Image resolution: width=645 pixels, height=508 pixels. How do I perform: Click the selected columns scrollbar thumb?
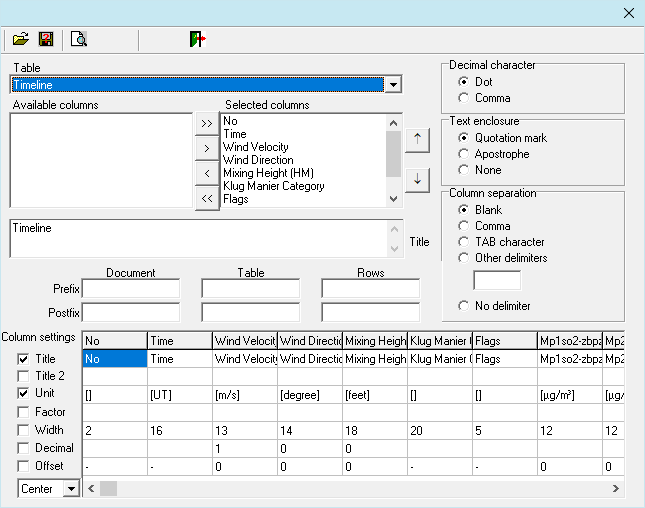(393, 154)
